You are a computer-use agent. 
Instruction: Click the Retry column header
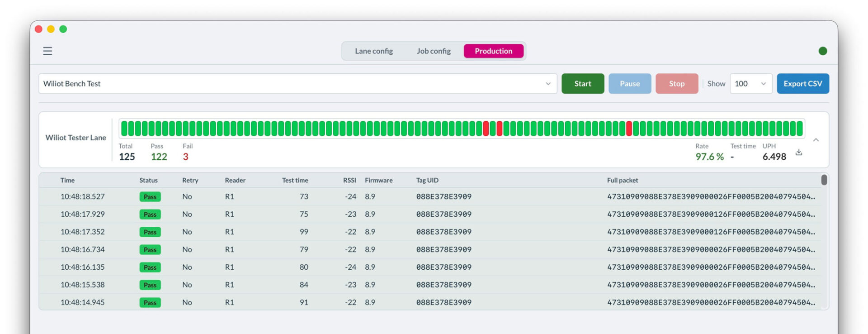pyautogui.click(x=190, y=180)
